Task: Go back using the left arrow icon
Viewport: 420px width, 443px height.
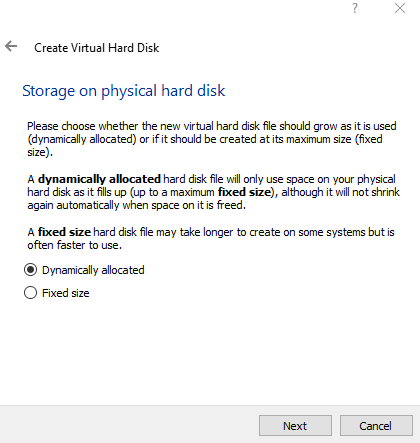Action: 11,46
